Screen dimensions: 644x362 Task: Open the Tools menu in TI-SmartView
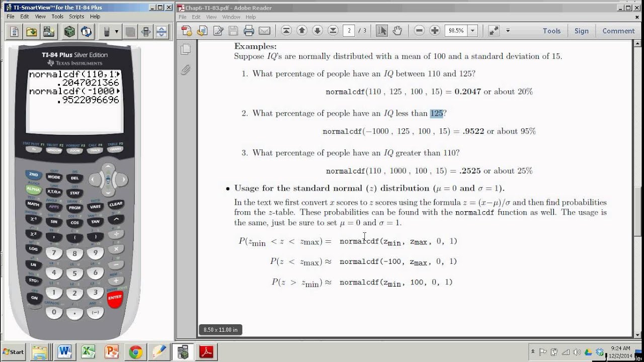(x=57, y=17)
